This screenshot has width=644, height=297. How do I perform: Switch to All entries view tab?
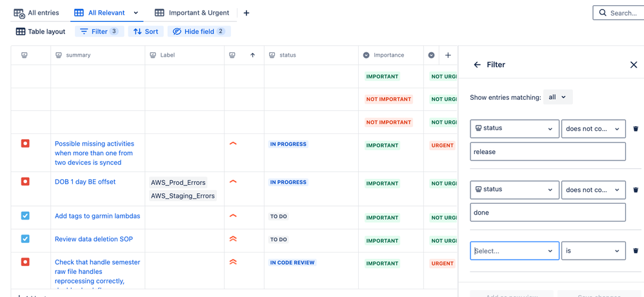pos(37,13)
